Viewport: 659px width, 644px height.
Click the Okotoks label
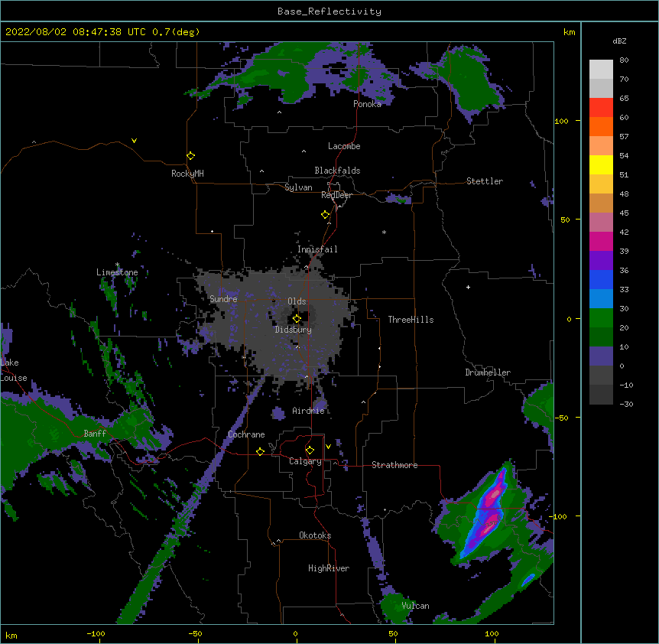tap(315, 535)
